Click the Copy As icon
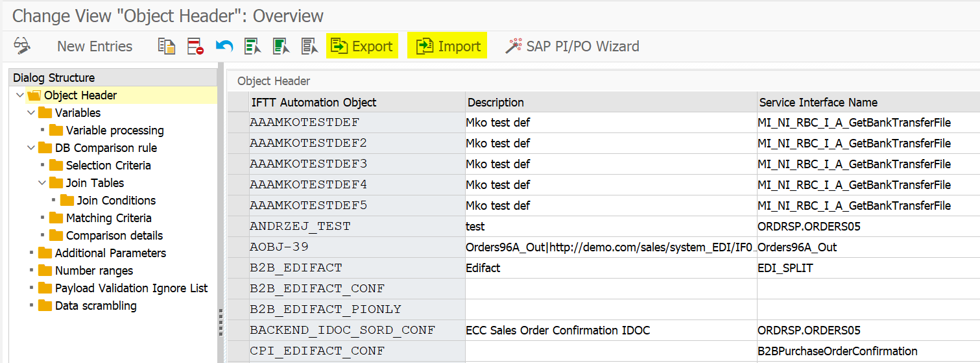The image size is (980, 363). [167, 46]
